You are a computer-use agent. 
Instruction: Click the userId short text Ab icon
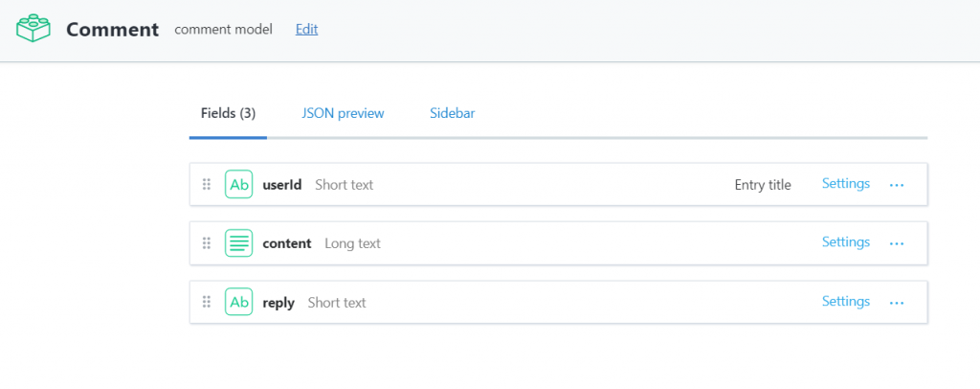click(238, 184)
